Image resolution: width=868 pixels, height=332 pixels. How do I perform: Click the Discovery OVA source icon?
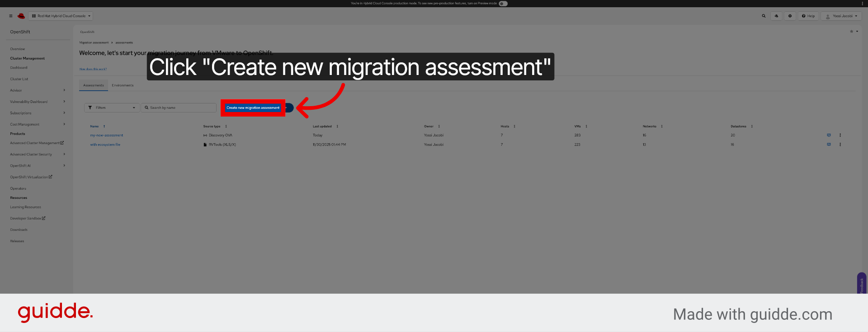point(205,135)
